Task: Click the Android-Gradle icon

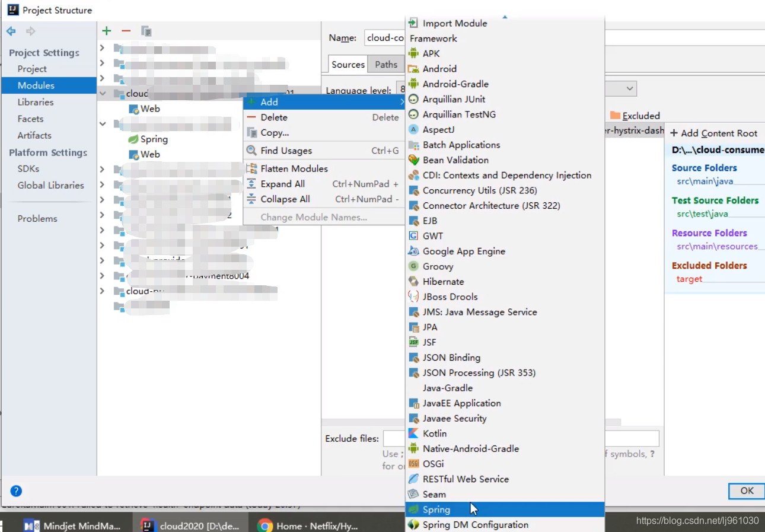Action: tap(413, 84)
